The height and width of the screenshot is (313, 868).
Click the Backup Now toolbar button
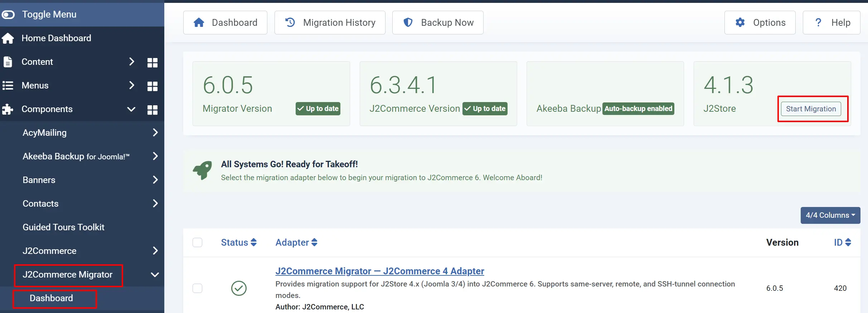438,23
